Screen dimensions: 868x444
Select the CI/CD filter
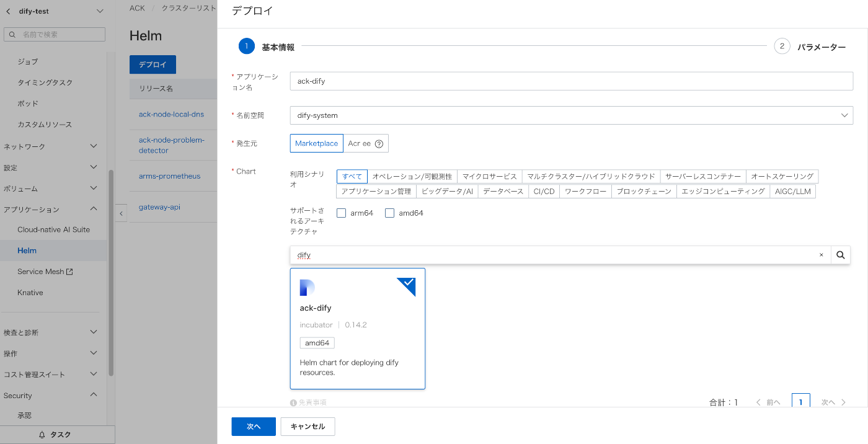(x=544, y=192)
